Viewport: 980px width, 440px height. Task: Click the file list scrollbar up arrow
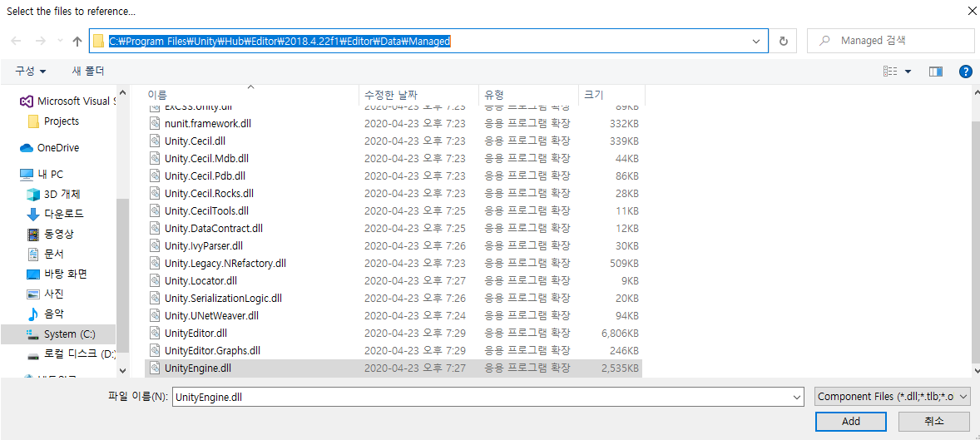point(975,91)
